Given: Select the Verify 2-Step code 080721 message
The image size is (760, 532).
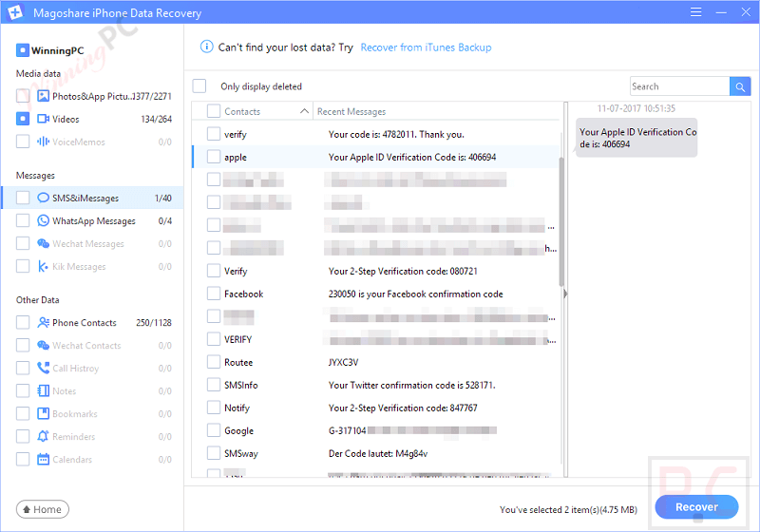Looking at the screenshot, I should 376,271.
